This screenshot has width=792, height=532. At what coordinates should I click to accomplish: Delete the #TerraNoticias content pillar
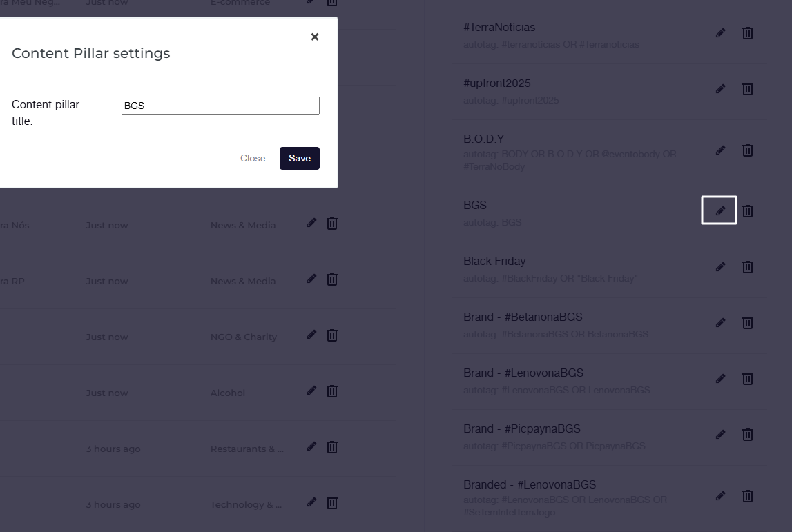[747, 33]
